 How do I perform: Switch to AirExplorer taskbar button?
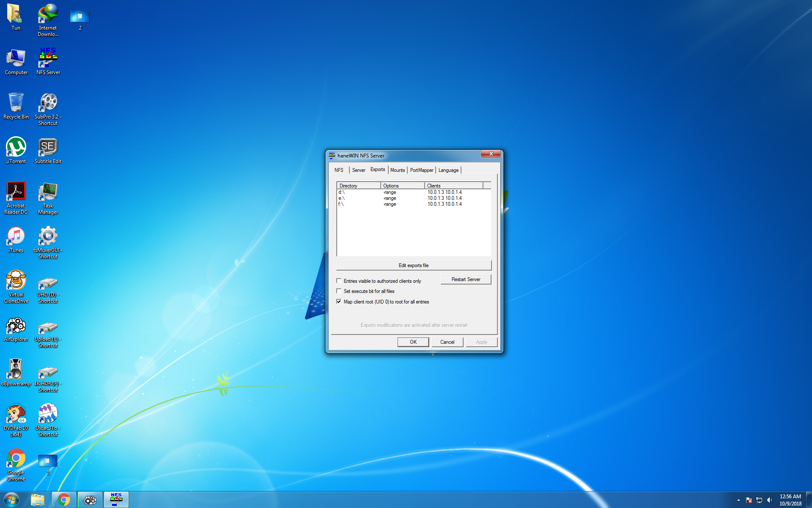point(90,500)
